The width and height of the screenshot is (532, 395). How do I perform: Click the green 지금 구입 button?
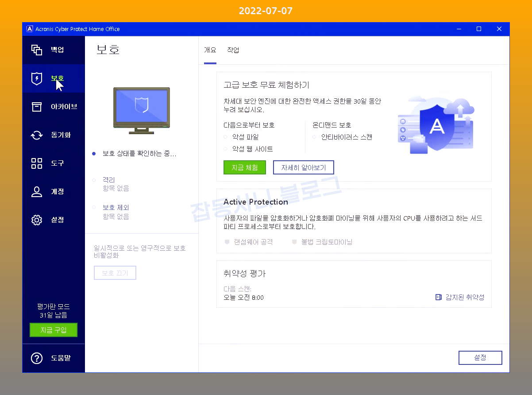tap(54, 330)
